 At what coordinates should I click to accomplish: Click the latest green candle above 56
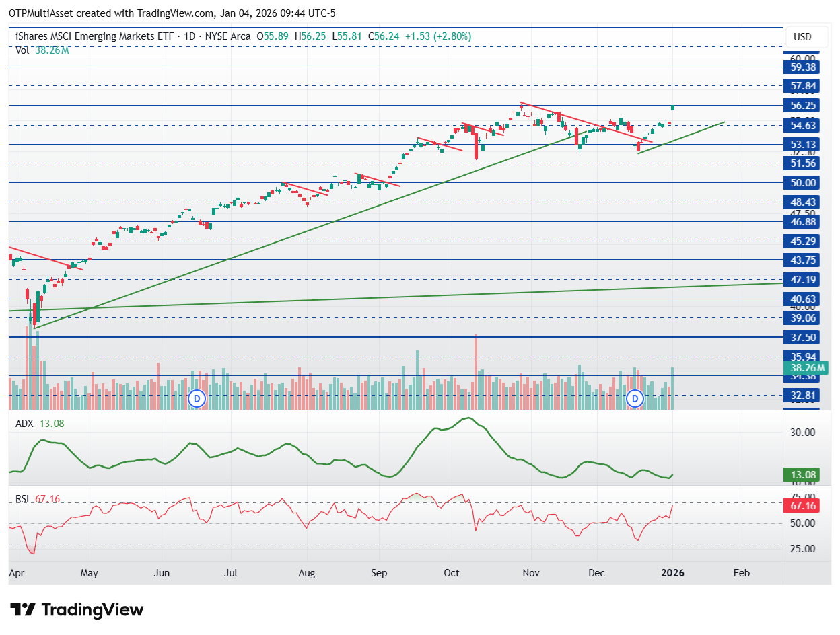point(673,107)
